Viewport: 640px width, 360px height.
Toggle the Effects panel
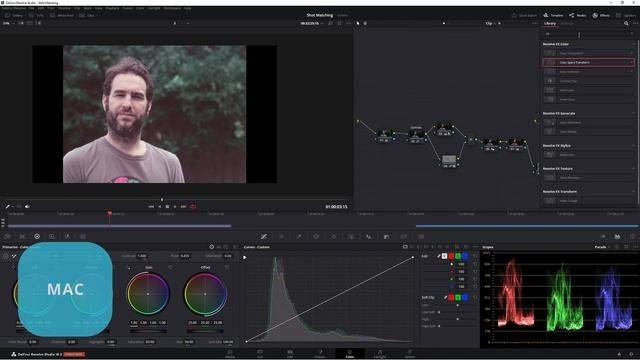601,16
